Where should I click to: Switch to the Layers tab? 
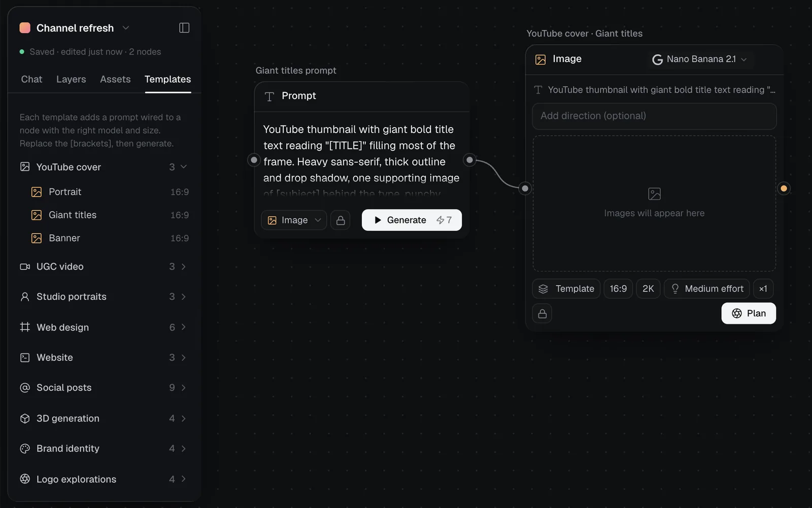click(x=71, y=79)
